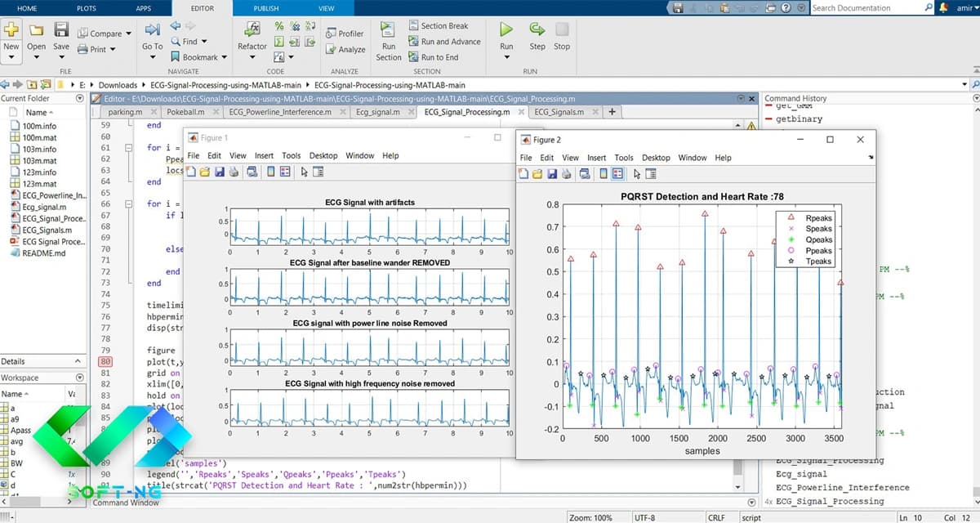The height and width of the screenshot is (523, 980).
Task: Toggle Insert Legend in Figure 2 toolbar
Action: point(617,173)
